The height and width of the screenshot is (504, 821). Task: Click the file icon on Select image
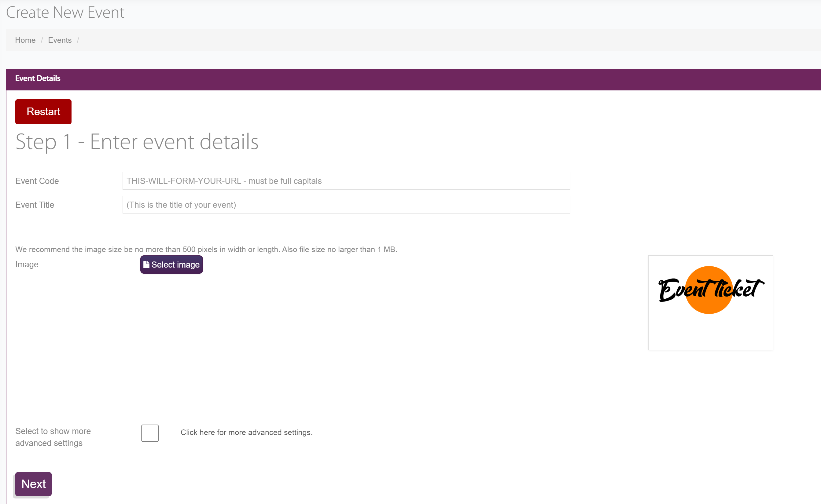pos(146,265)
